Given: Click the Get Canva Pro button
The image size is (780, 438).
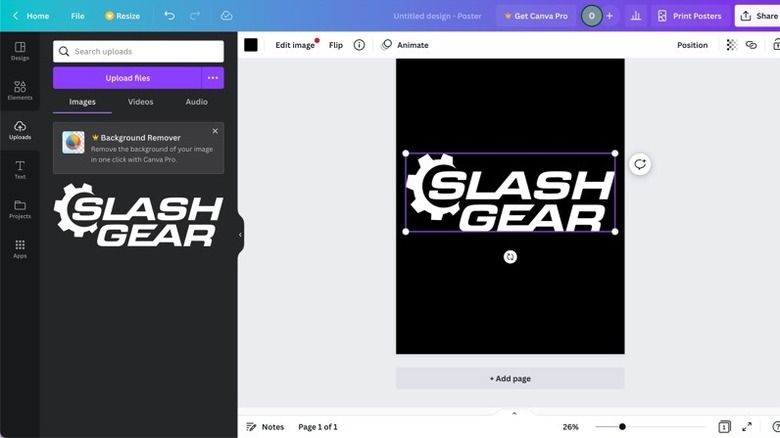Looking at the screenshot, I should pos(536,16).
